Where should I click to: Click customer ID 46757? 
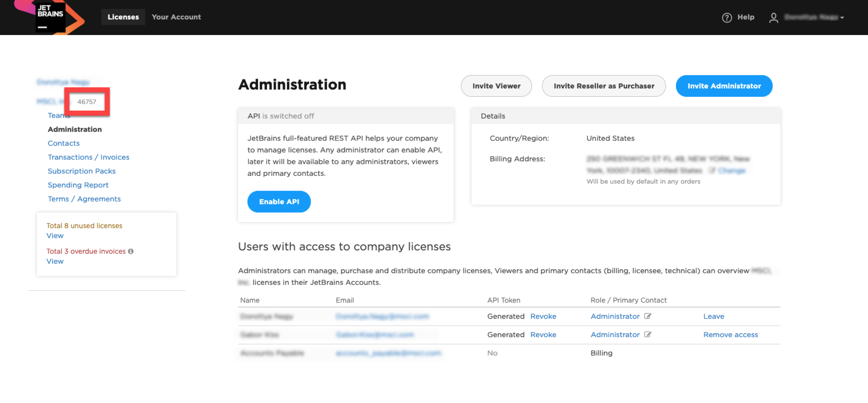(x=87, y=102)
